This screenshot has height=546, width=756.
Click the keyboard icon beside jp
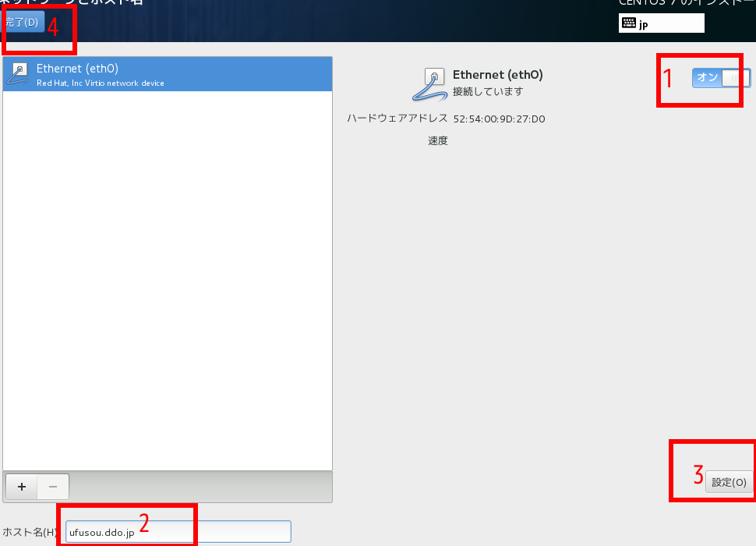pos(629,23)
